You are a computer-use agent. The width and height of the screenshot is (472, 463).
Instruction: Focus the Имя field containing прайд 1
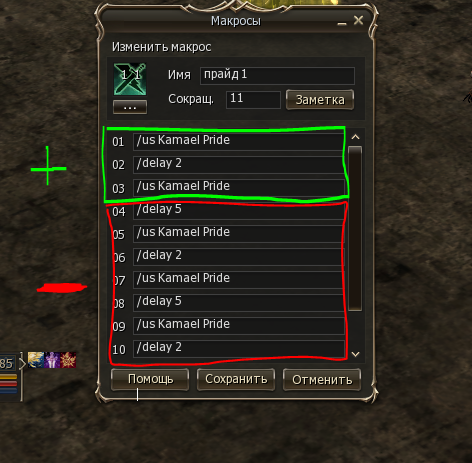[x=277, y=76]
